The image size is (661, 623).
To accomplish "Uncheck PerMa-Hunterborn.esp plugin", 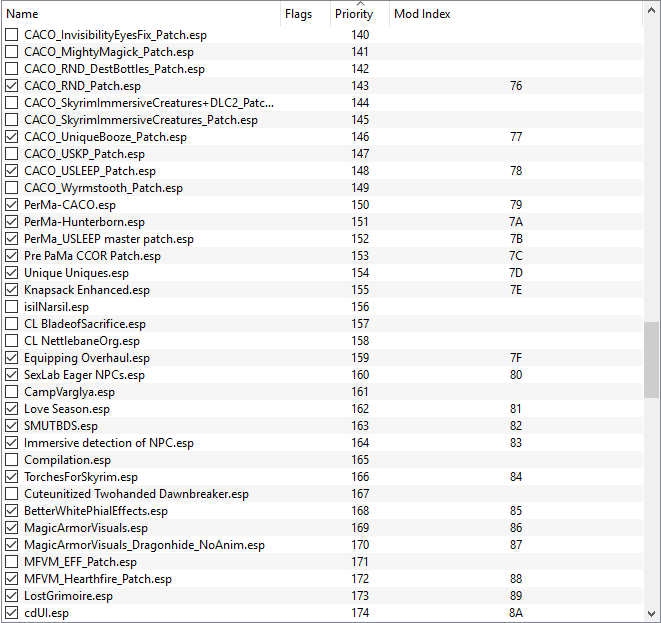I will [x=12, y=222].
